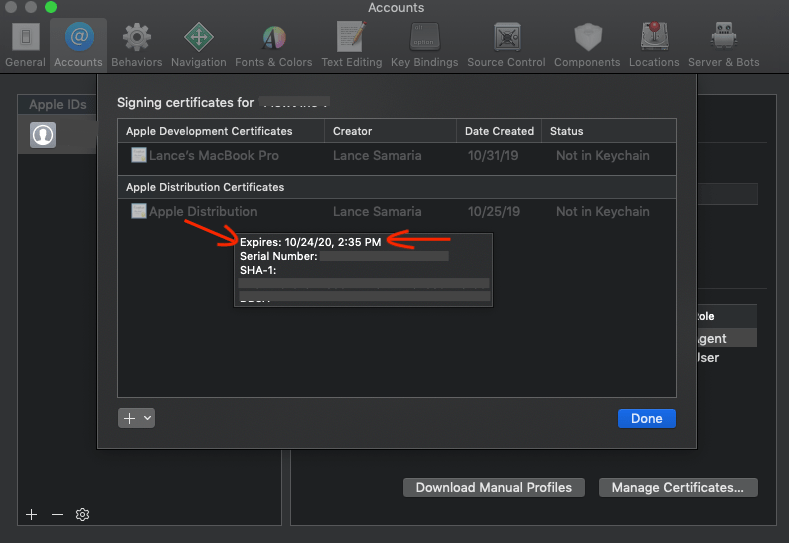Click Not in Keychain status for MacBook Pro
Viewport: 789px width, 543px height.
(x=602, y=156)
